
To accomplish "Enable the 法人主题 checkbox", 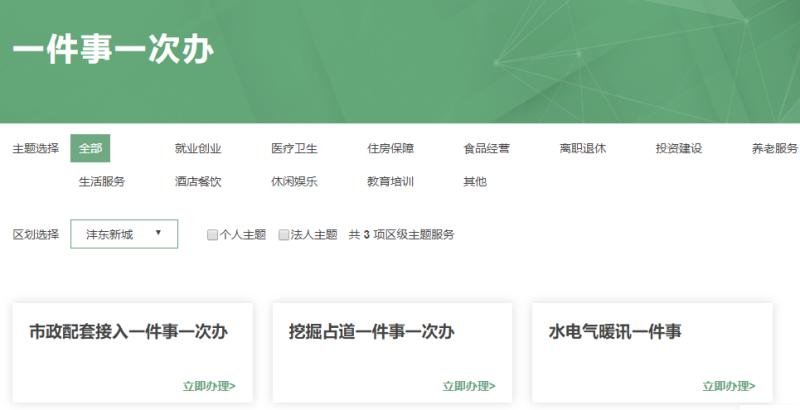I will point(284,235).
